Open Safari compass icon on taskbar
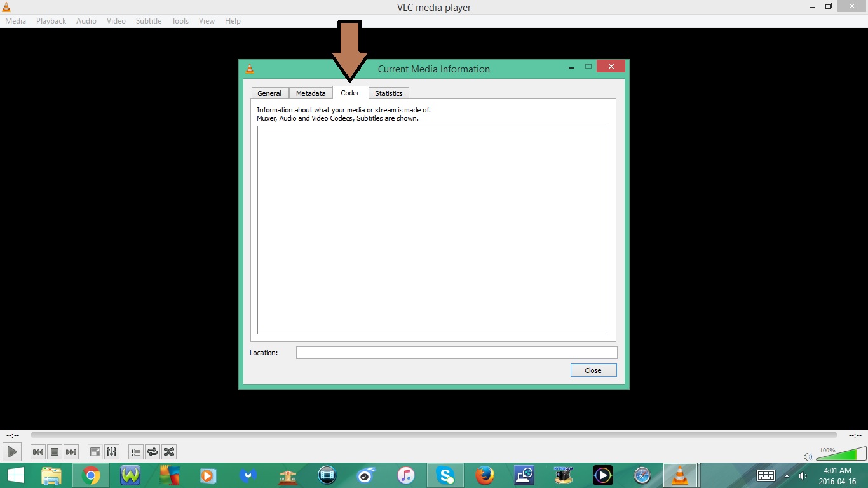Screen dimensions: 868x488 pyautogui.click(x=642, y=475)
